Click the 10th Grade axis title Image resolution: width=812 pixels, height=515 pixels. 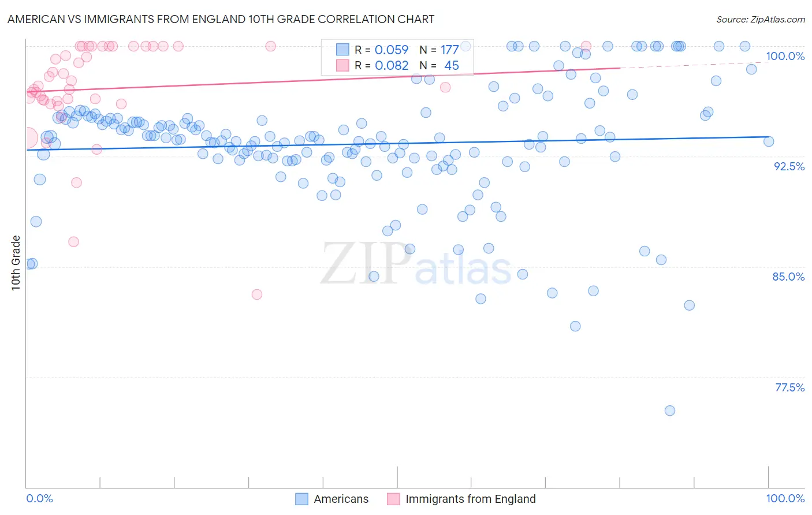tap(16, 263)
